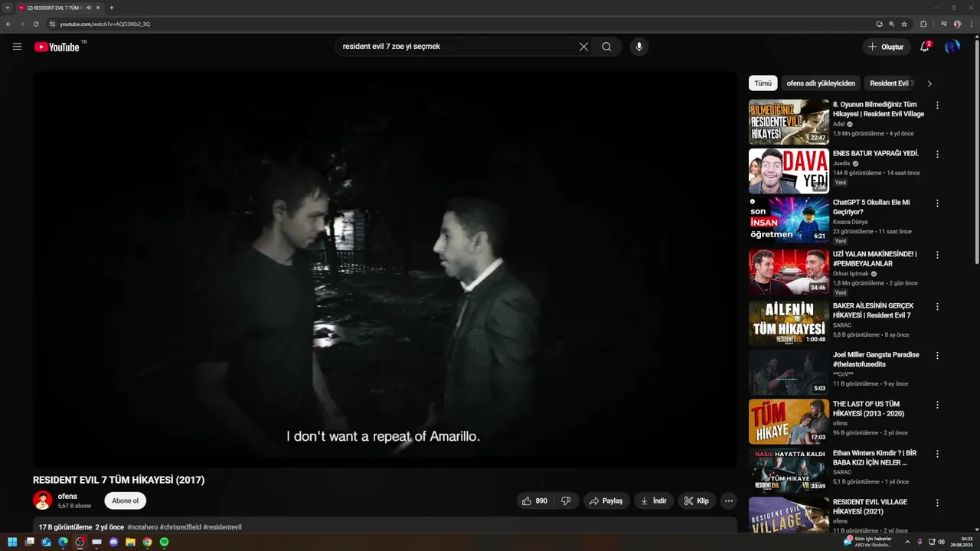
Task: Click the install/cast screen icon in address bar
Action: click(880, 24)
